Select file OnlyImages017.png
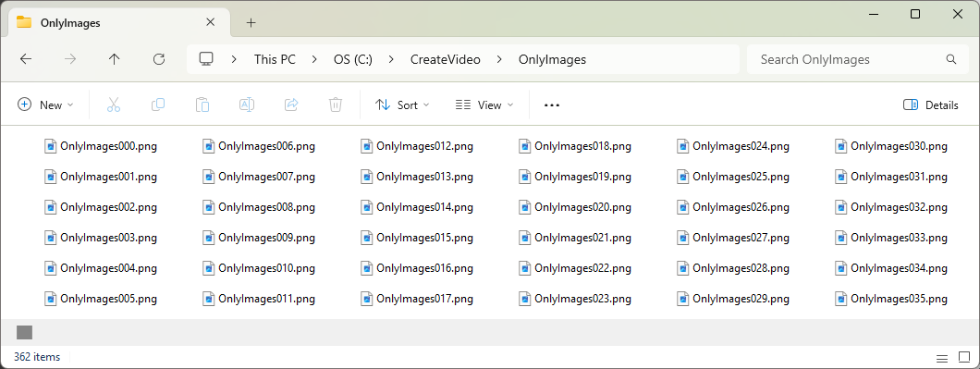Viewport: 980px width, 369px height. pos(417,299)
